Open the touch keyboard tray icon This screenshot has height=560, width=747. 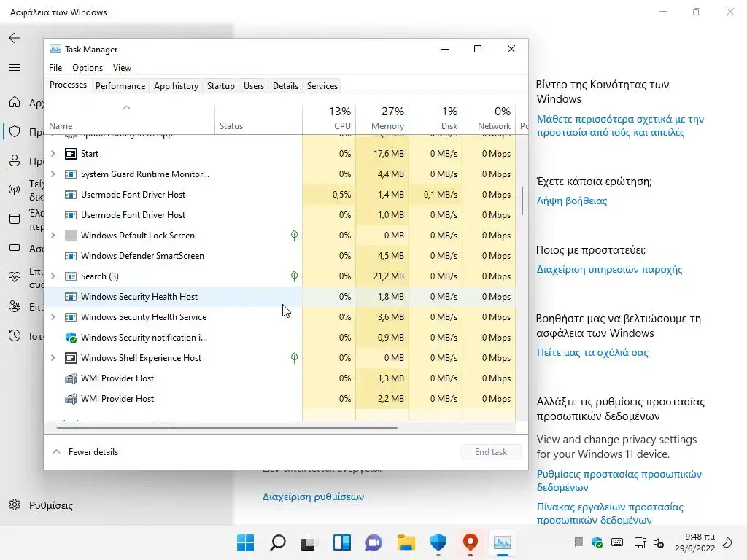coord(617,542)
